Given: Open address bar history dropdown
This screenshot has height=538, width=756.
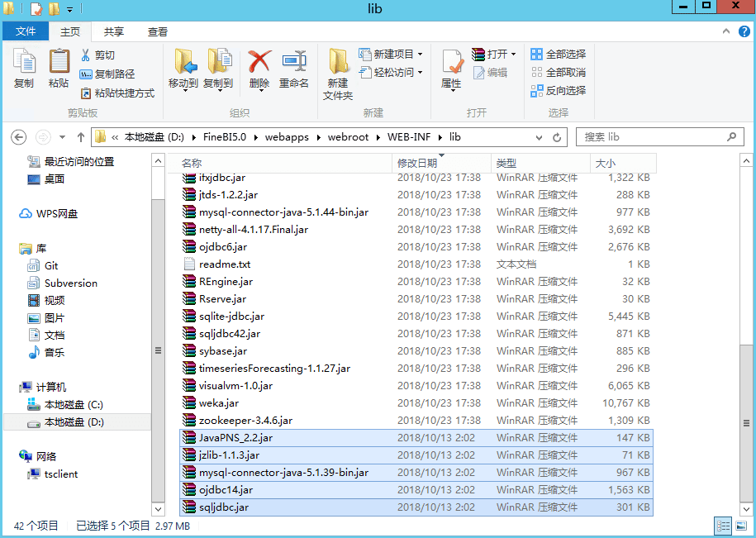Looking at the screenshot, I should pos(539,137).
